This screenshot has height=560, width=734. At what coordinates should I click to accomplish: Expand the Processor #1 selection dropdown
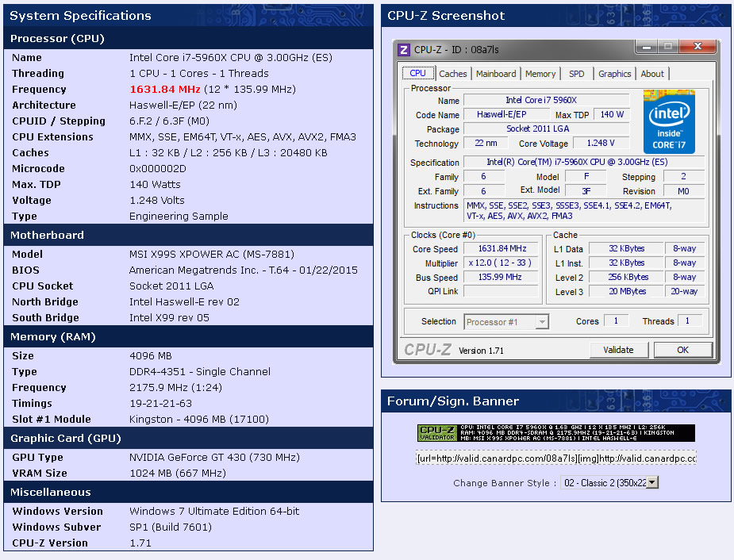(542, 321)
